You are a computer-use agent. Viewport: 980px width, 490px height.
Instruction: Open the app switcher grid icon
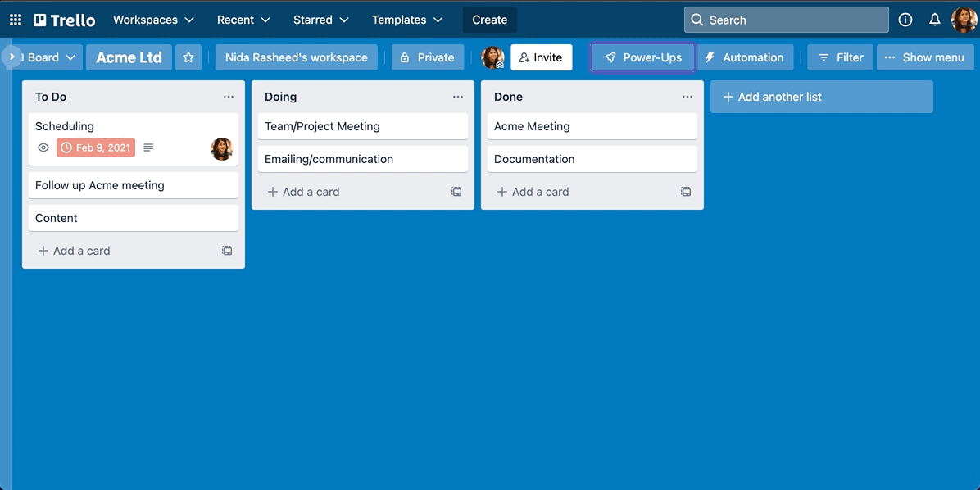[16, 20]
